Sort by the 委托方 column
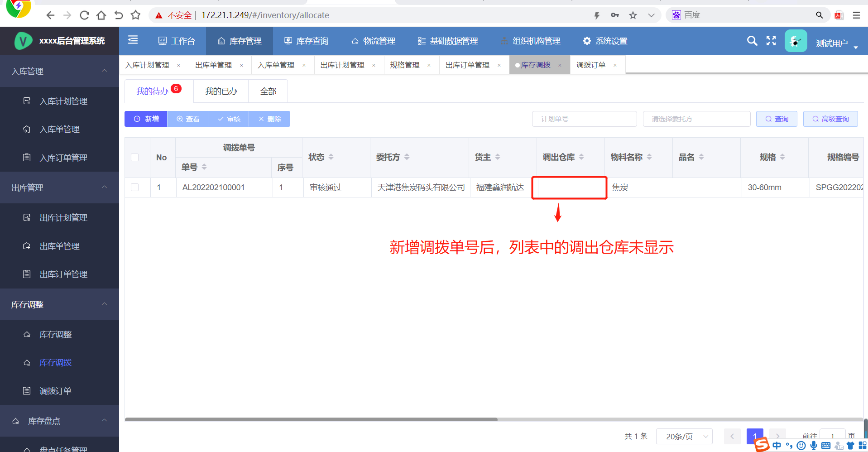 coord(407,157)
